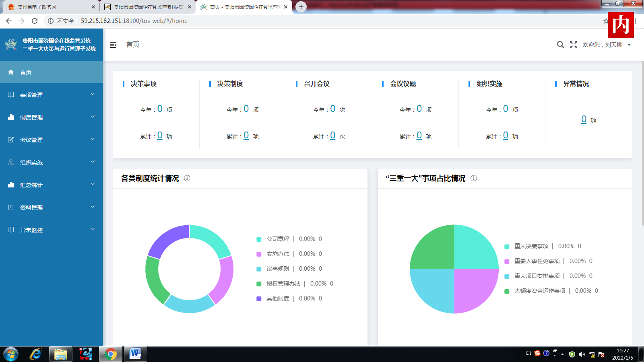
Task: Open Microsoft Word from the taskbar
Action: click(135, 354)
